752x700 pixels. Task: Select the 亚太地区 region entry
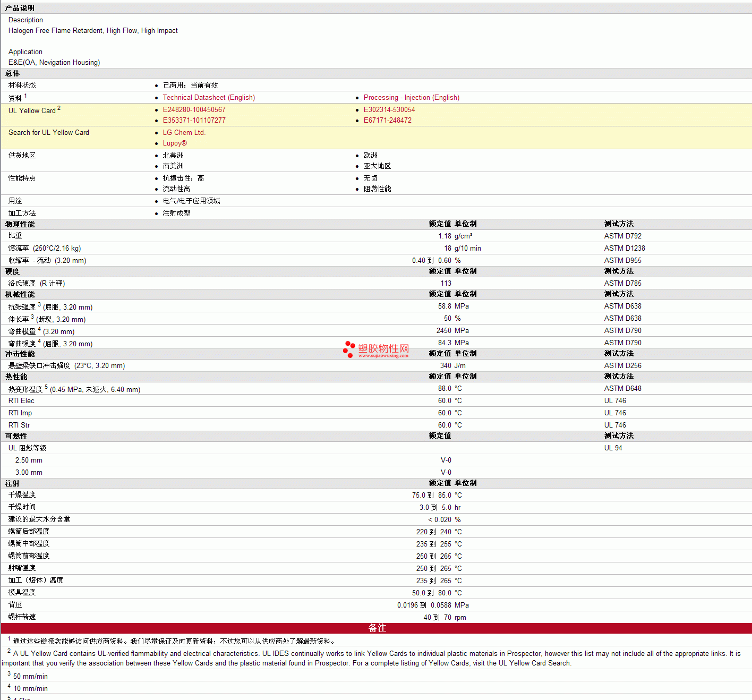(377, 166)
